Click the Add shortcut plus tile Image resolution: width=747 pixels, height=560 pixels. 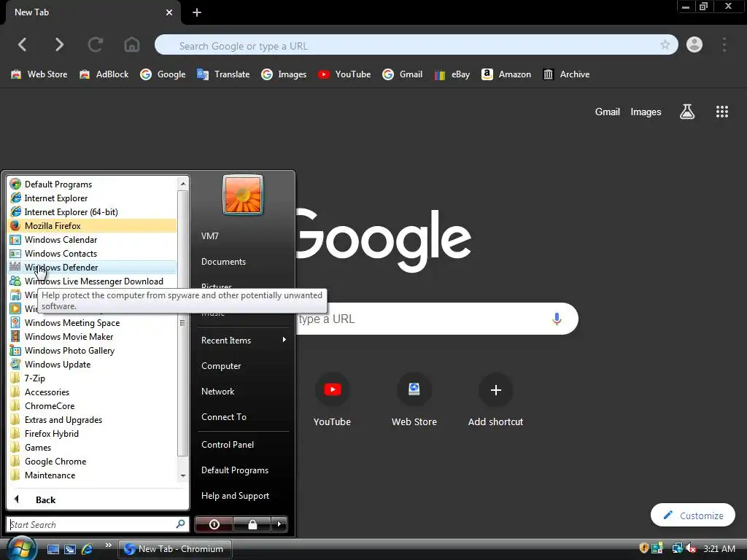[495, 400]
